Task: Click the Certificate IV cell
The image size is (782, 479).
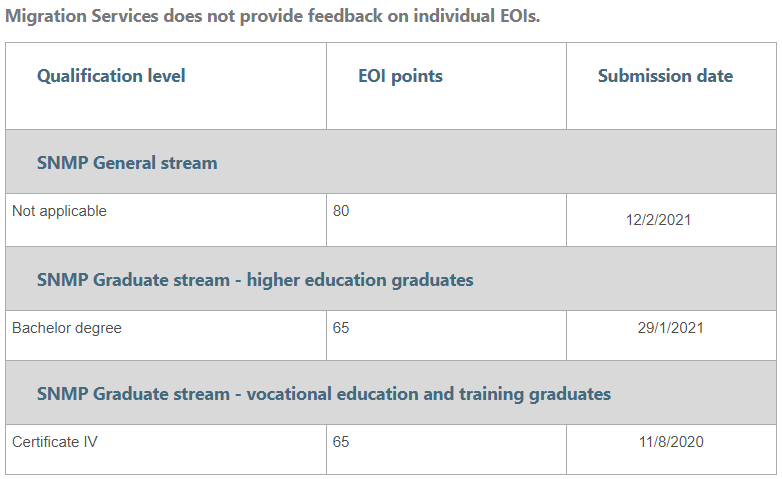Action: point(54,442)
